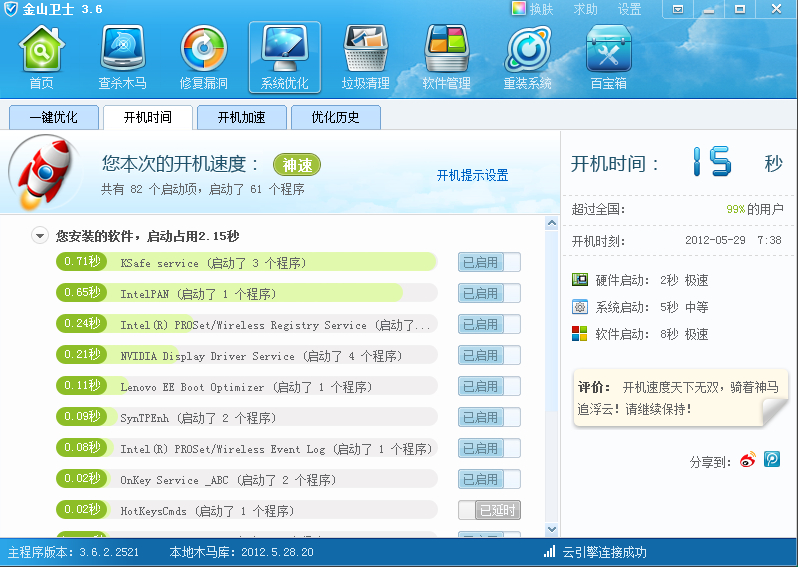Click the 99% 的用户 text
This screenshot has width=798, height=567.
click(755, 209)
